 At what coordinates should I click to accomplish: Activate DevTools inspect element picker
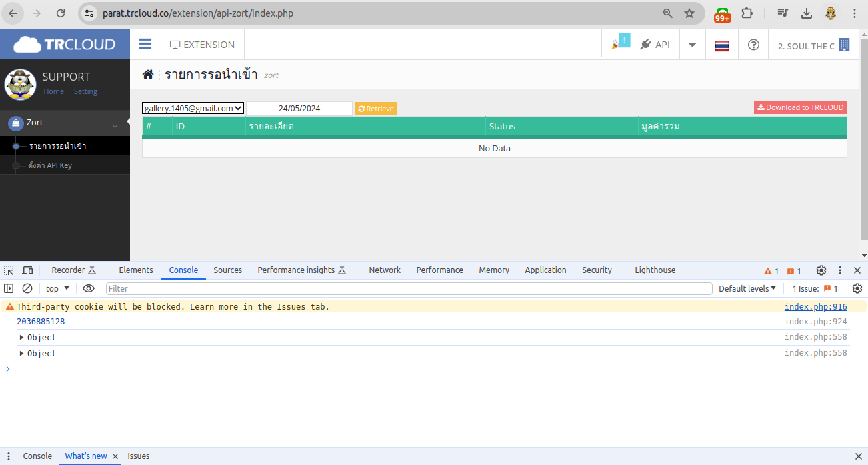[9, 270]
